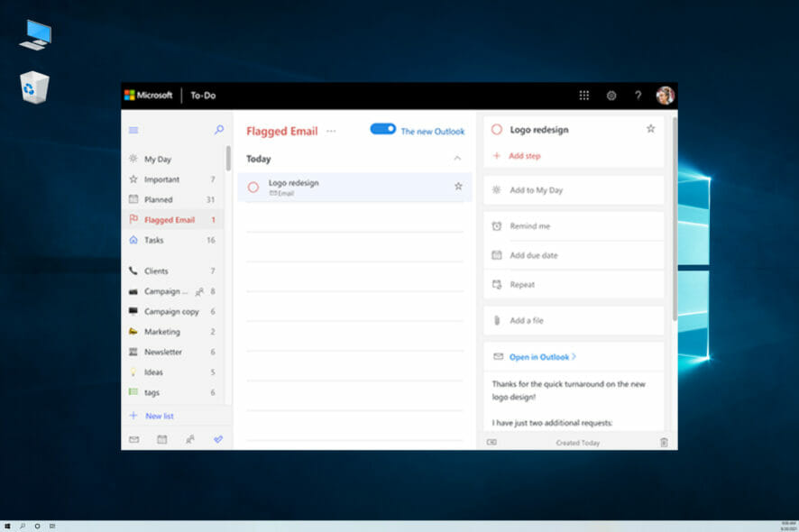Screen dimensions: 799x532
Task: Open This PC desktop icon
Action: coord(36,34)
